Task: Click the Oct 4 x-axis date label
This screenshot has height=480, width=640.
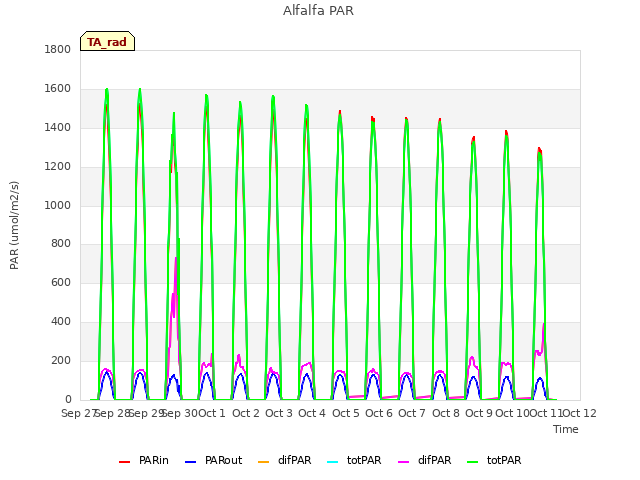Action: click(312, 413)
